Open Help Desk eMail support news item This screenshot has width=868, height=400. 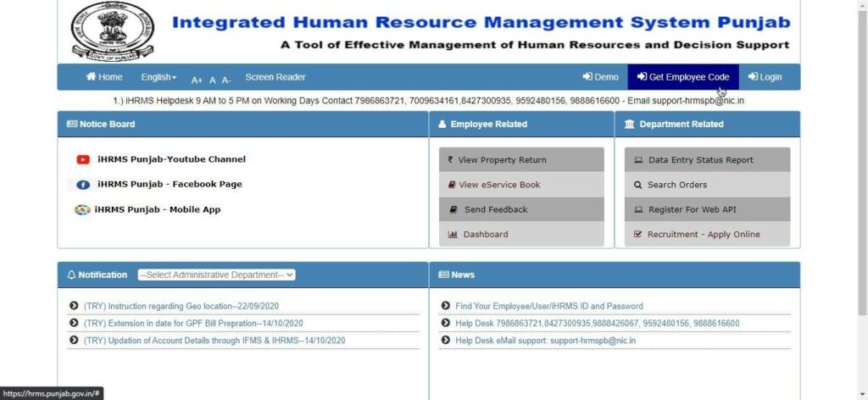pyautogui.click(x=545, y=340)
